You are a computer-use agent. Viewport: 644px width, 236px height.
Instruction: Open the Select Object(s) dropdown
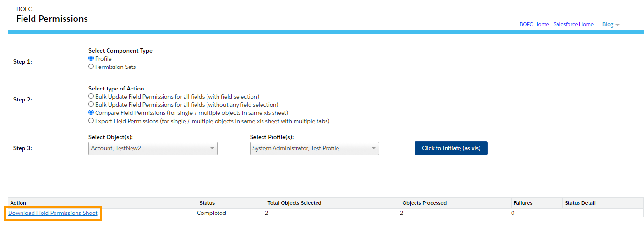click(153, 148)
